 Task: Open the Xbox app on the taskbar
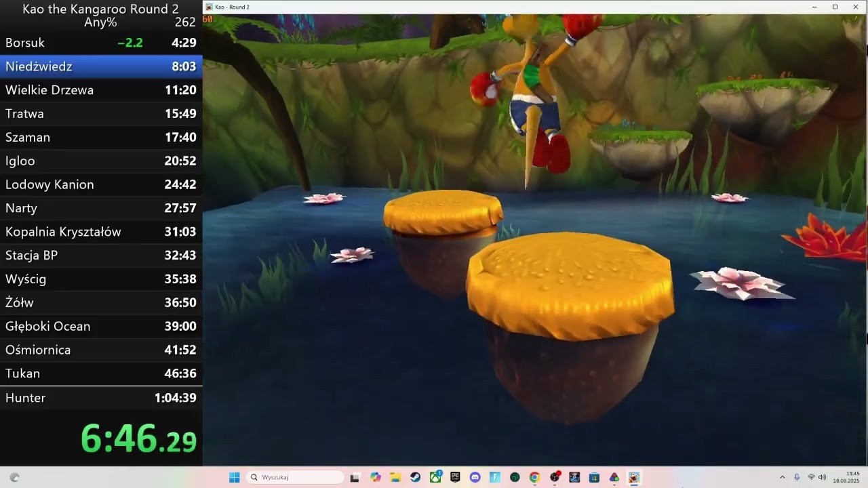[435, 477]
